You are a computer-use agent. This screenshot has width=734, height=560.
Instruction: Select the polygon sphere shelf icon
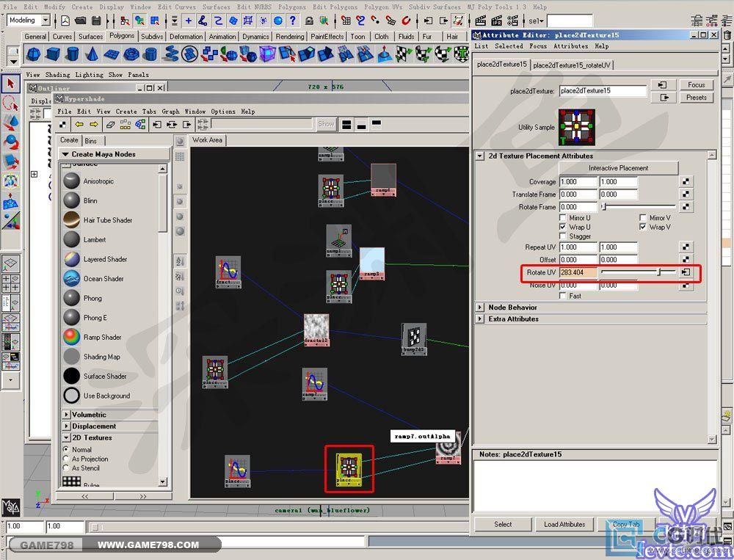[x=33, y=54]
